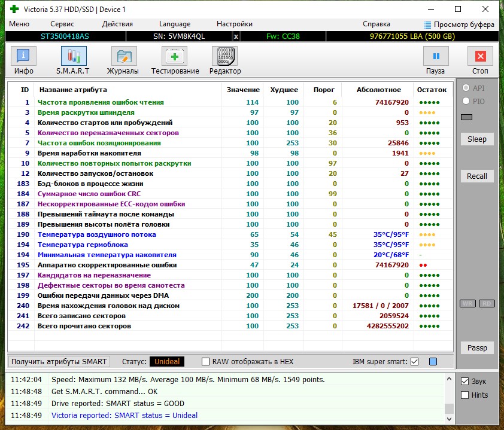This screenshot has height=430, width=504.
Task: Click the log scrollbar thumb
Action: [449, 408]
